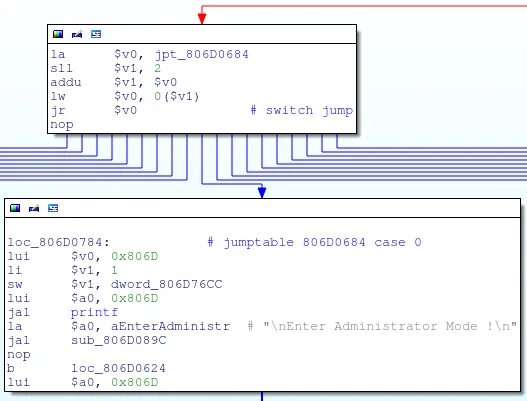Viewport: 527px width, 401px height.
Task: Click the blue arrowhead entering loc_806D0784 block
Action: [262, 192]
